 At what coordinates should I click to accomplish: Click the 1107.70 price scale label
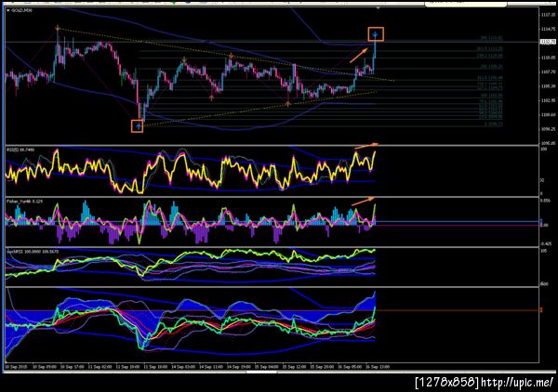tap(548, 72)
